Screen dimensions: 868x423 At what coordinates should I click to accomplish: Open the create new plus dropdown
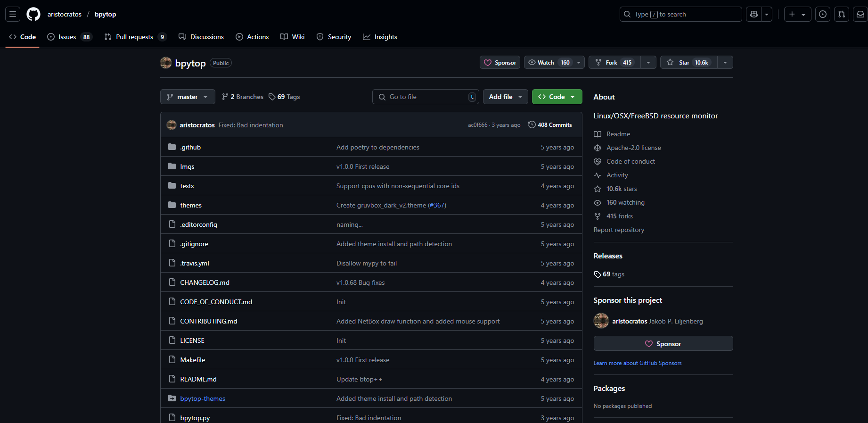coord(797,14)
